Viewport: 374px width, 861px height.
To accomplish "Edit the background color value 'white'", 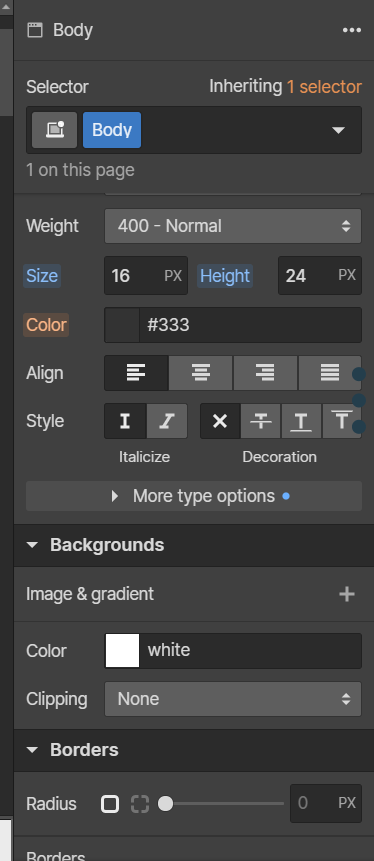I will click(250, 651).
